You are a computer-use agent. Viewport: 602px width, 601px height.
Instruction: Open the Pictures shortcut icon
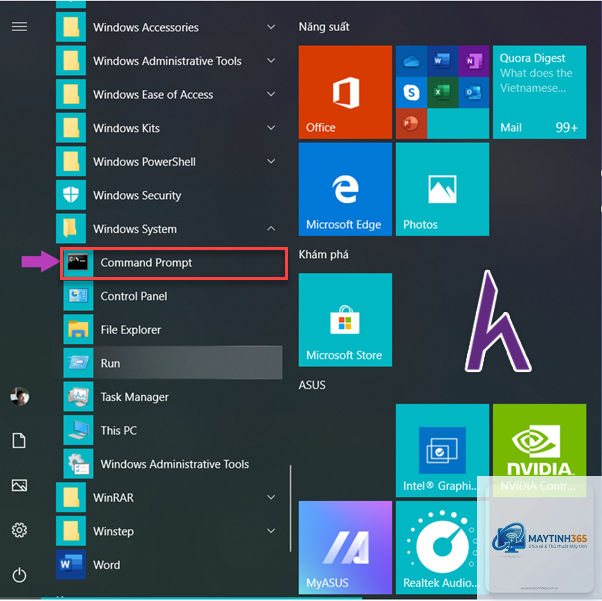tap(19, 485)
